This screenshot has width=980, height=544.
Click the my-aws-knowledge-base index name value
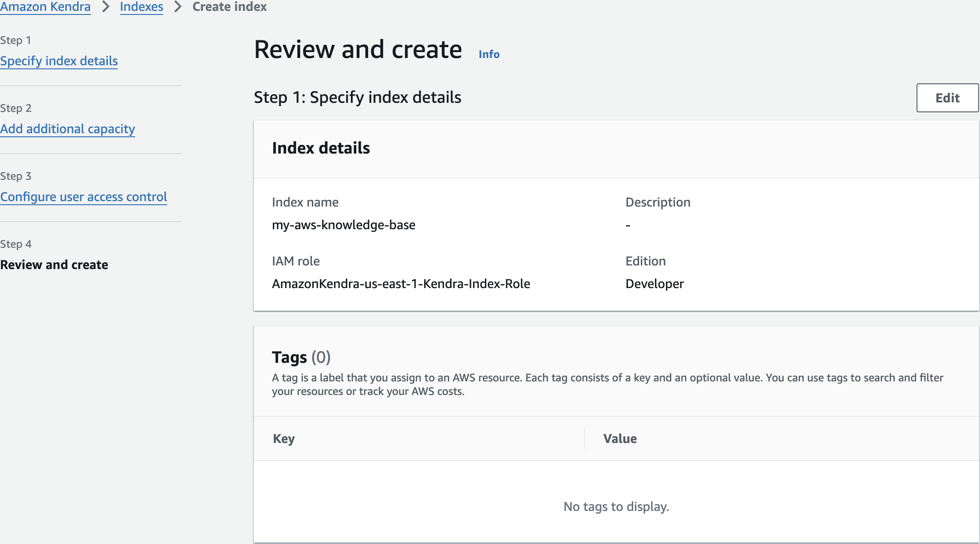344,225
